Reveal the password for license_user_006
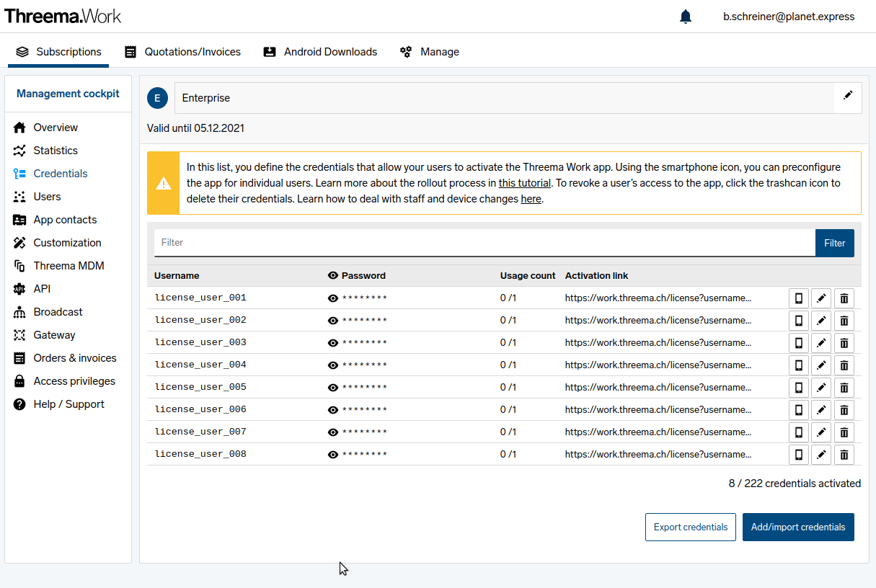This screenshot has width=876, height=588. (x=333, y=409)
